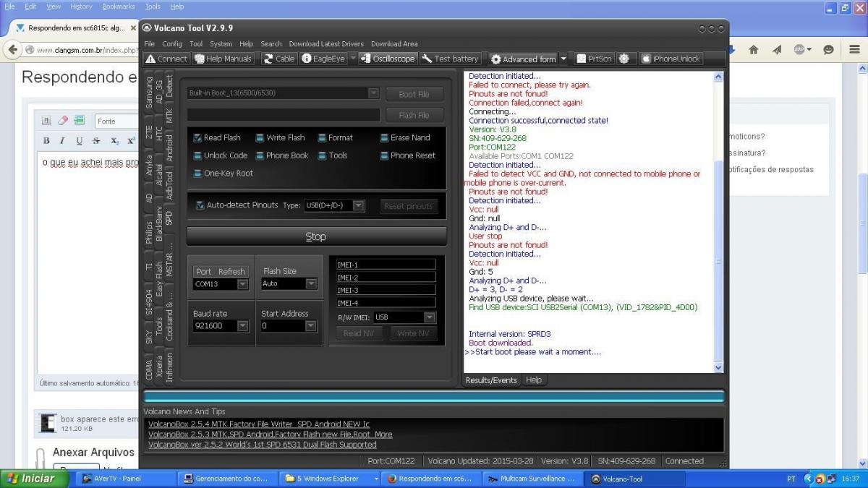Enable the Phone Book checkbox
Screen dimensions: 868x488
point(259,155)
